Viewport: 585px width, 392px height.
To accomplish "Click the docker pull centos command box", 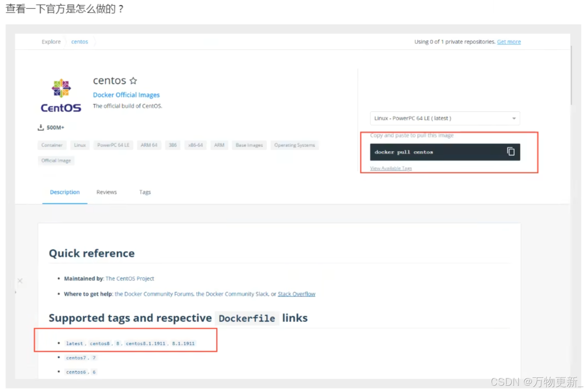I will point(445,152).
